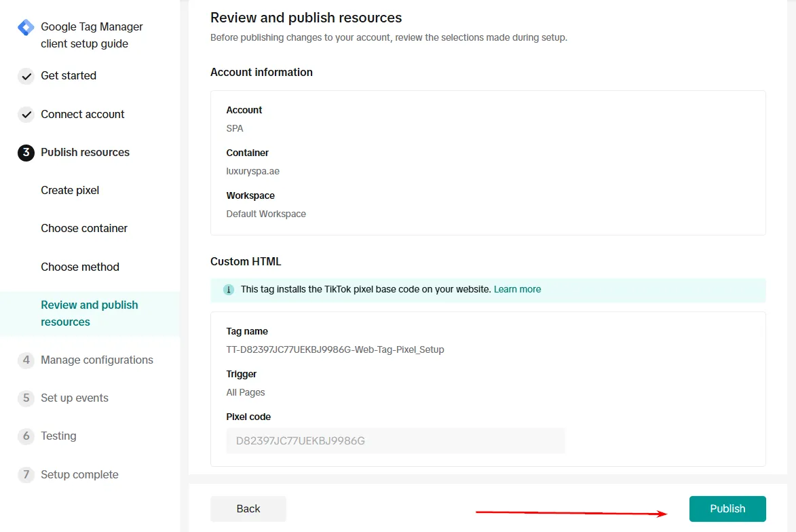Click the step 6 number badge
The image size is (796, 532).
coord(26,436)
